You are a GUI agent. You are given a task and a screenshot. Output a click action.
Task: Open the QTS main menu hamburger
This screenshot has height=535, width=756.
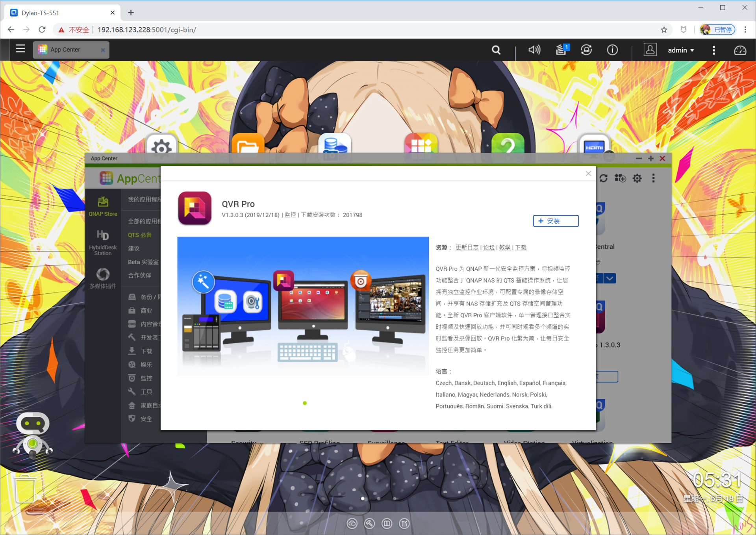20,49
